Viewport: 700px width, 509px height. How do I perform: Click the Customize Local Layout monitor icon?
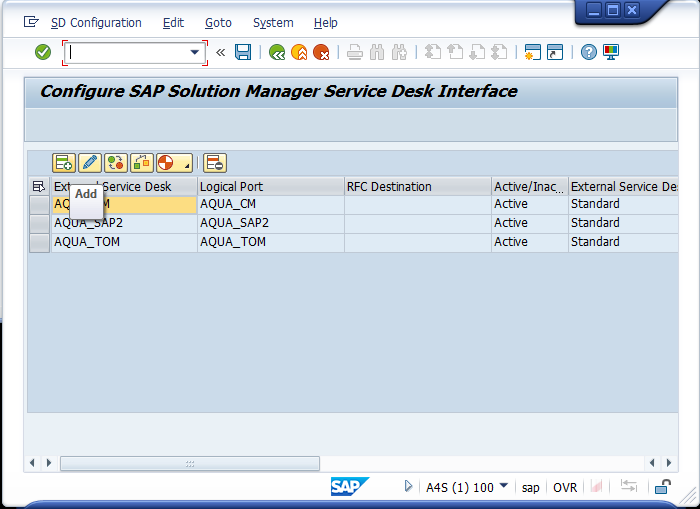(611, 52)
